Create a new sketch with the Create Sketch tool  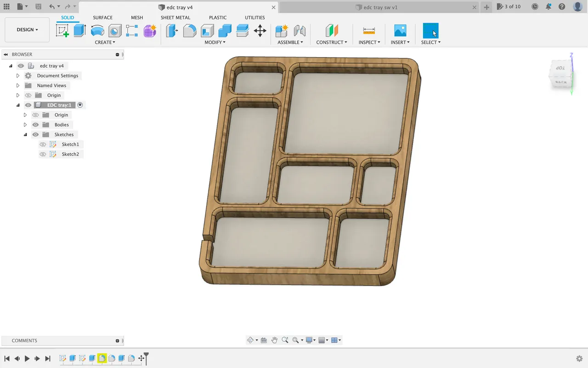click(62, 30)
